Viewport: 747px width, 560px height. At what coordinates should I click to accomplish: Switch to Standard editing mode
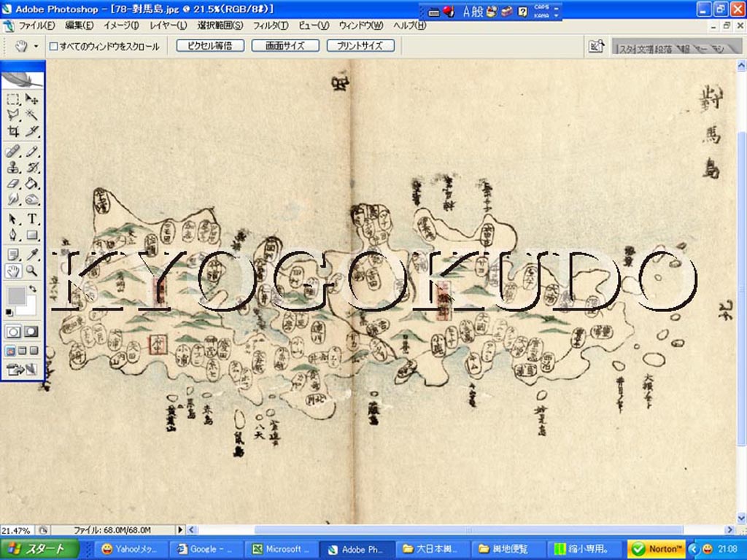[x=13, y=332]
